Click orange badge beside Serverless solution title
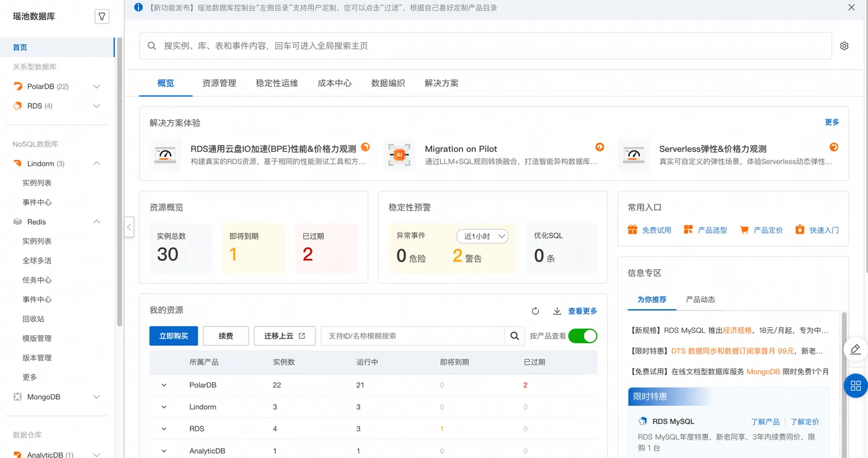This screenshot has height=458, width=868. point(834,148)
